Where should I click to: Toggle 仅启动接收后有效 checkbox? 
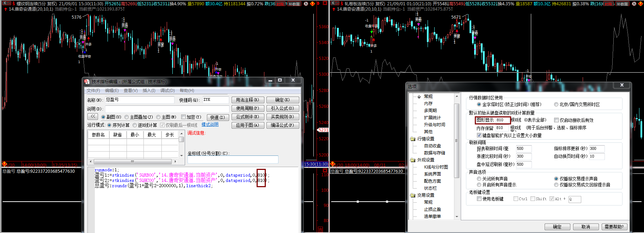pyautogui.click(x=556, y=120)
